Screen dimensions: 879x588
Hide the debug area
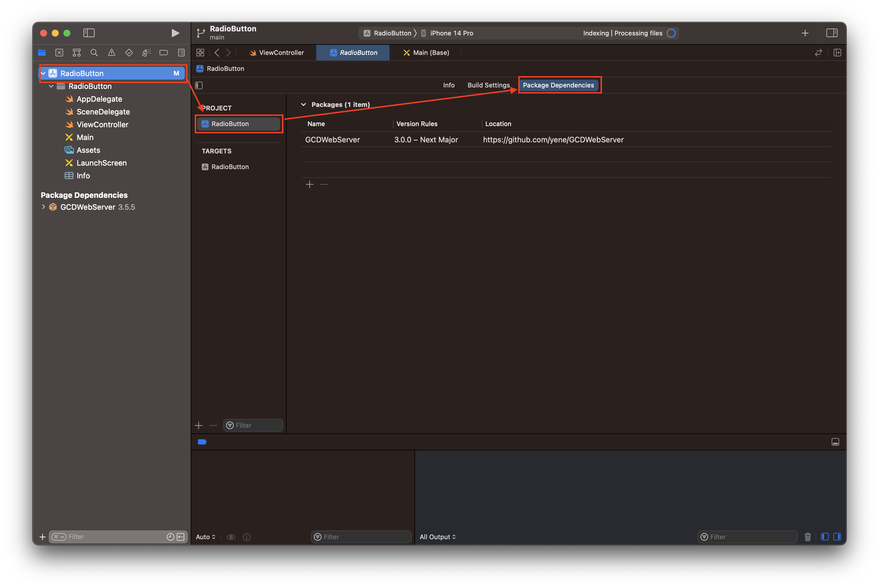[x=835, y=442]
